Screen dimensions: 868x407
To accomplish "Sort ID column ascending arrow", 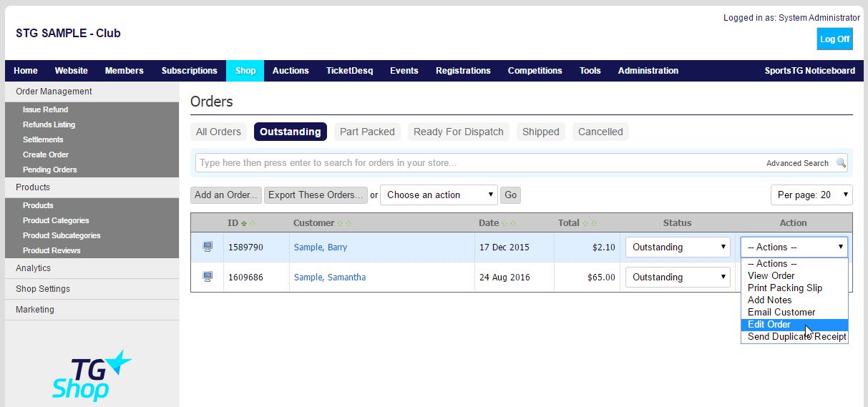I will [244, 223].
